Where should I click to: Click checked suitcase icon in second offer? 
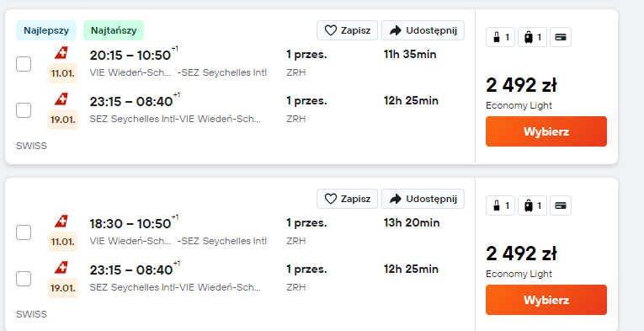click(x=529, y=206)
